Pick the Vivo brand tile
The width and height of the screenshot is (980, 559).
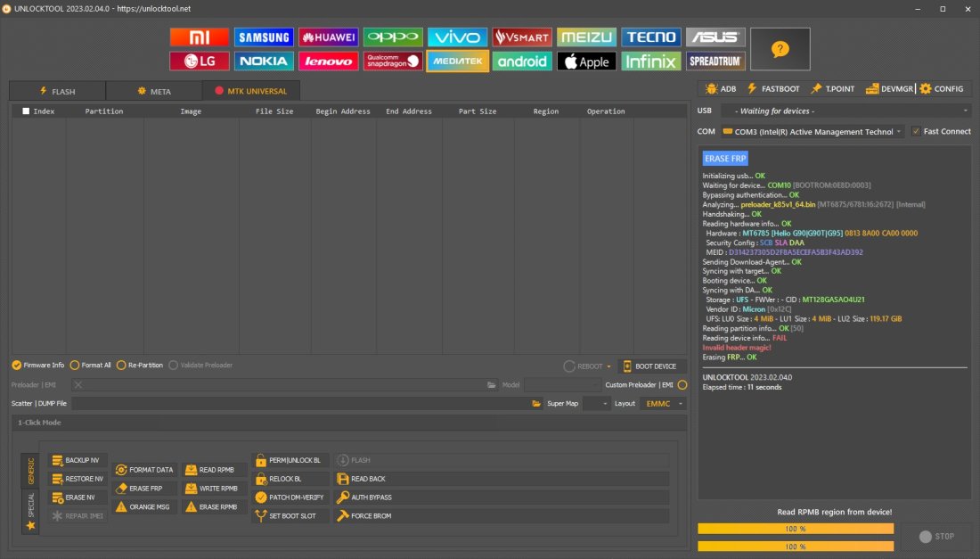tap(458, 37)
